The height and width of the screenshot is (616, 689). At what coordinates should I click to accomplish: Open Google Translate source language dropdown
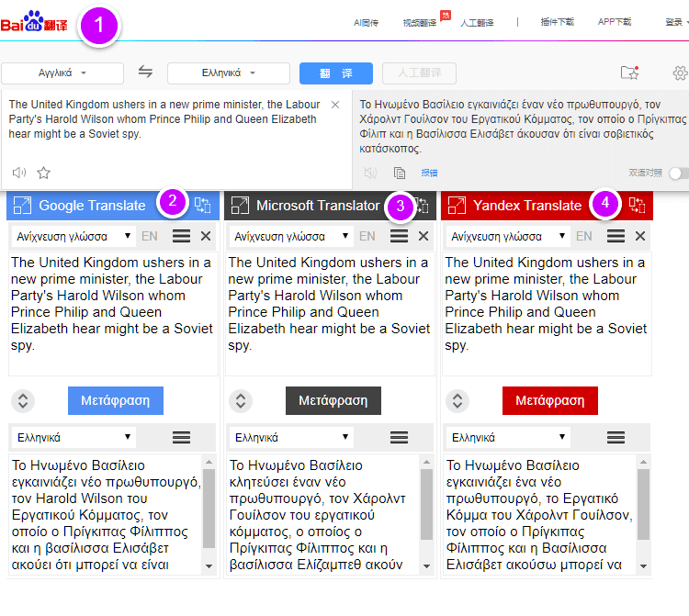[x=73, y=236]
